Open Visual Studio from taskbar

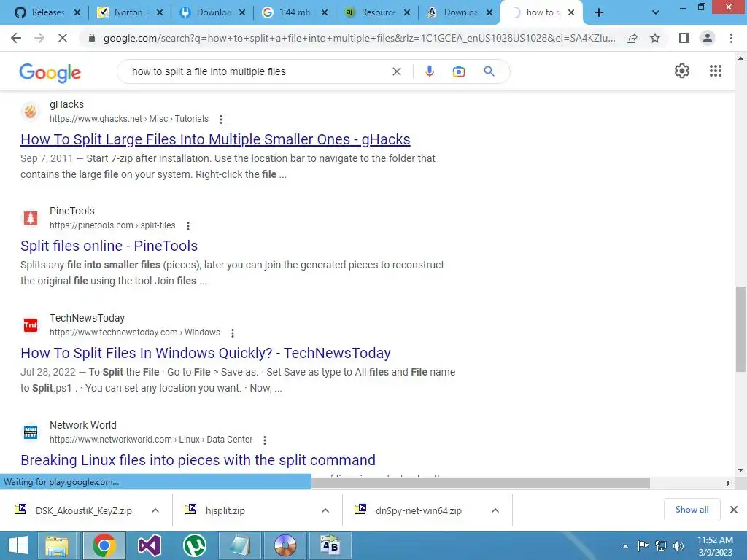point(150,545)
